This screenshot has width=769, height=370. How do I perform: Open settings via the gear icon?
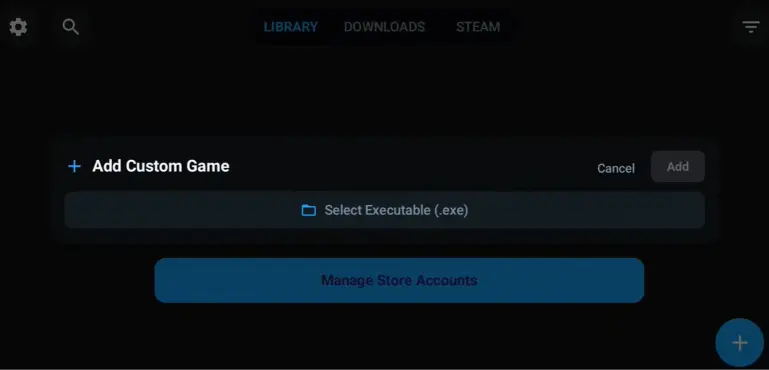18,27
